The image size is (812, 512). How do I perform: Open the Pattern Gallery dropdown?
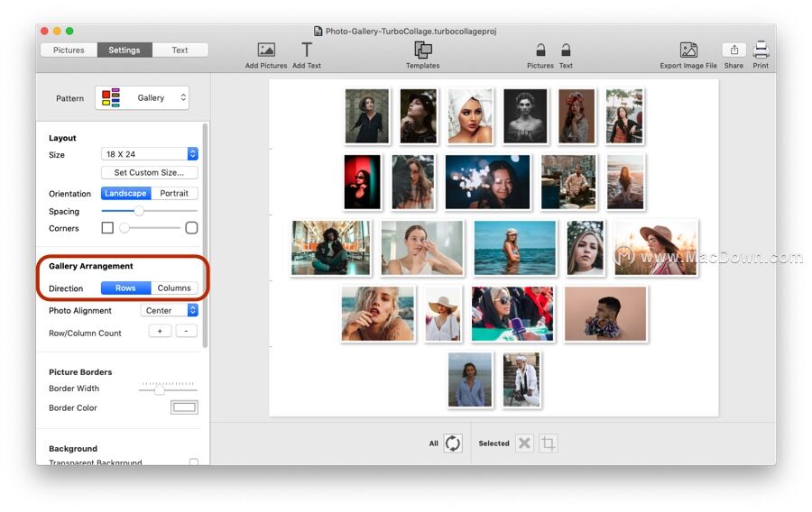coord(142,97)
